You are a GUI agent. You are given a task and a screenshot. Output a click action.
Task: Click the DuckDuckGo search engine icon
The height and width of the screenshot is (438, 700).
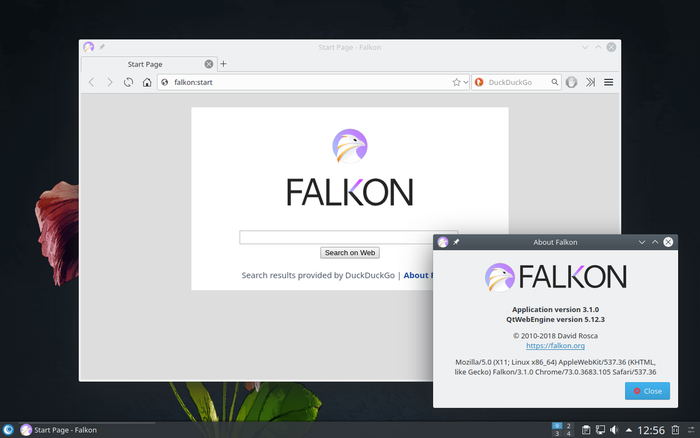pyautogui.click(x=479, y=82)
